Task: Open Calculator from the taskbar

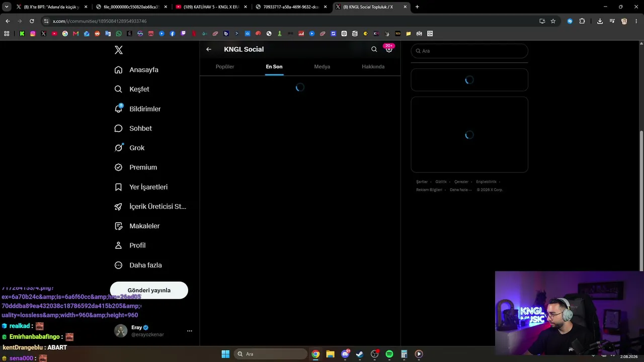Action: [x=404, y=354]
